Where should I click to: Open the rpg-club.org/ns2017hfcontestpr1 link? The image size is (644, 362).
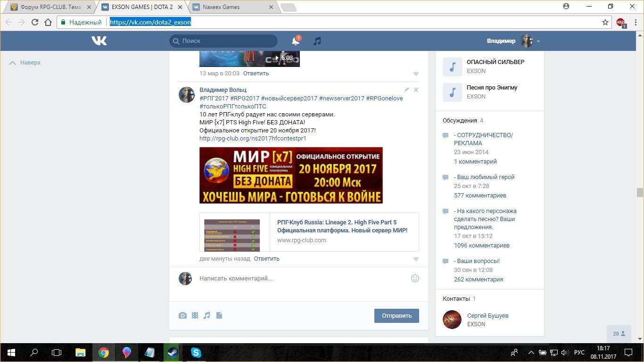click(x=253, y=139)
